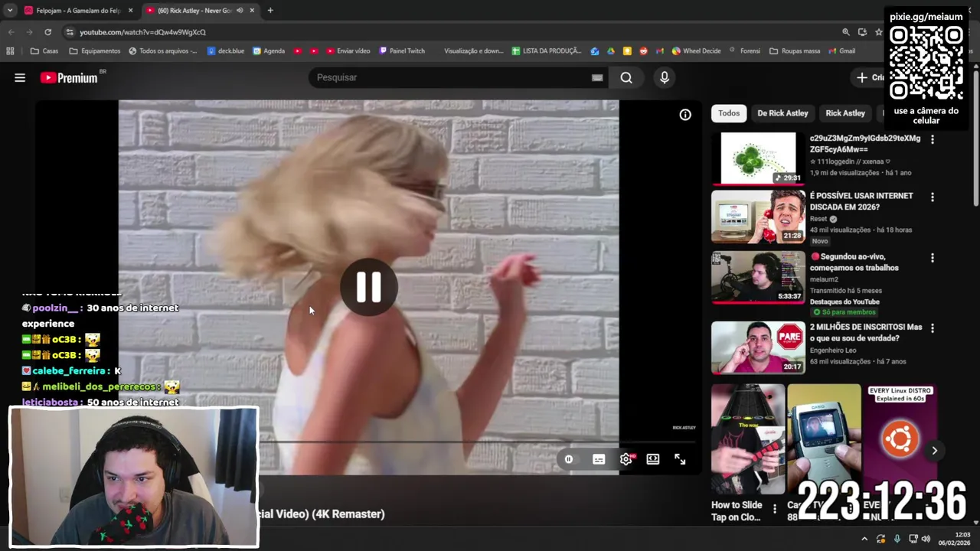Go to the YouTube Premium home logo
The height and width of the screenshot is (551, 980).
(x=69, y=77)
